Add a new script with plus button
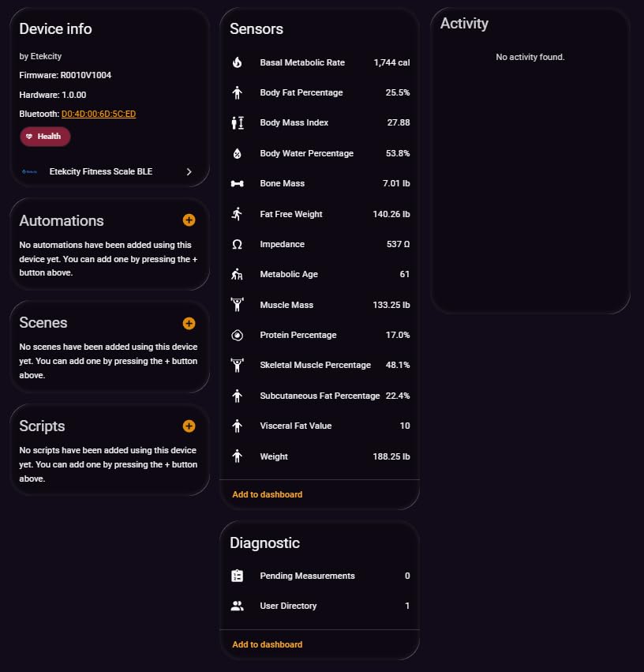644x672 pixels. [189, 426]
